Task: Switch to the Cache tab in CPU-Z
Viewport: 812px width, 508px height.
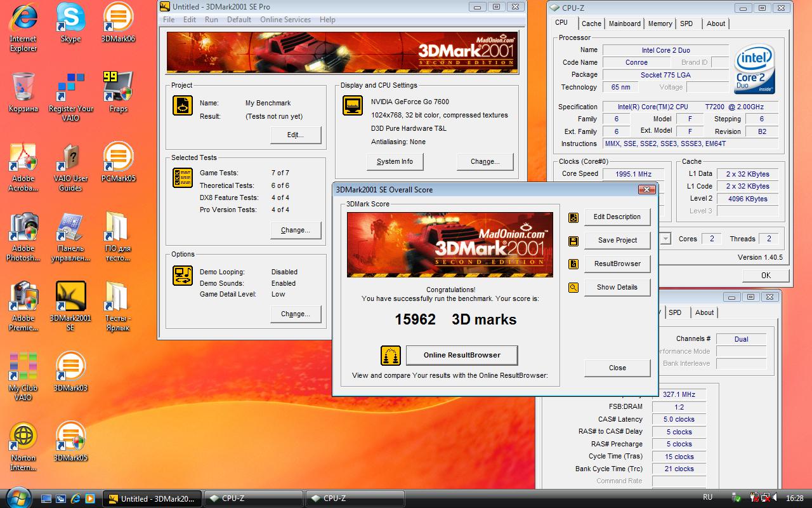Action: pos(591,23)
